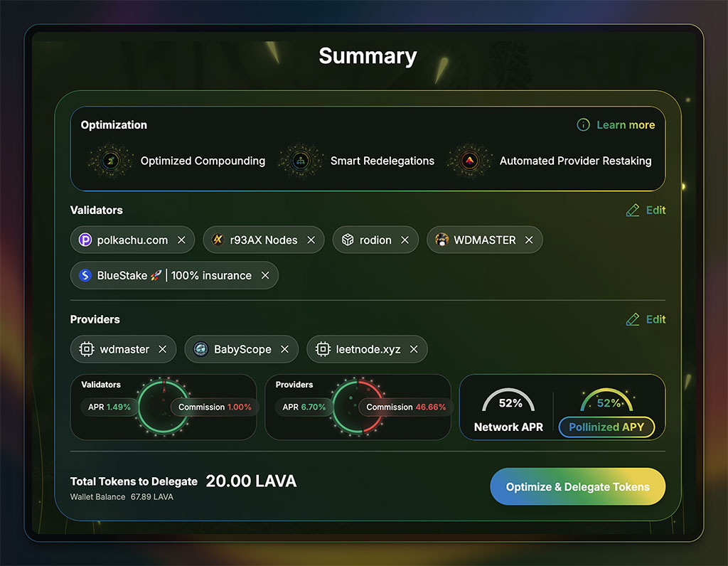Remove leetnode.xyz provider
The height and width of the screenshot is (566, 728).
[x=414, y=349]
